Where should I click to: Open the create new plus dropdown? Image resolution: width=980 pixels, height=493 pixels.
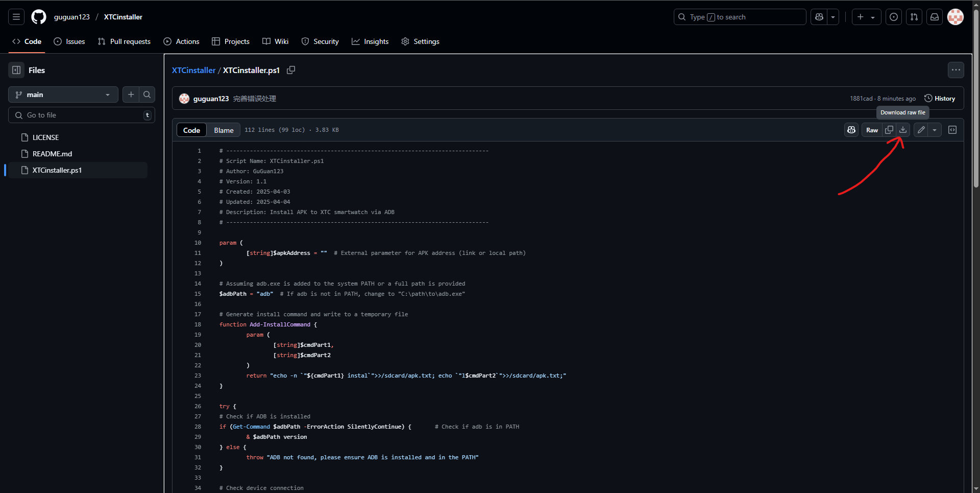[x=866, y=17]
